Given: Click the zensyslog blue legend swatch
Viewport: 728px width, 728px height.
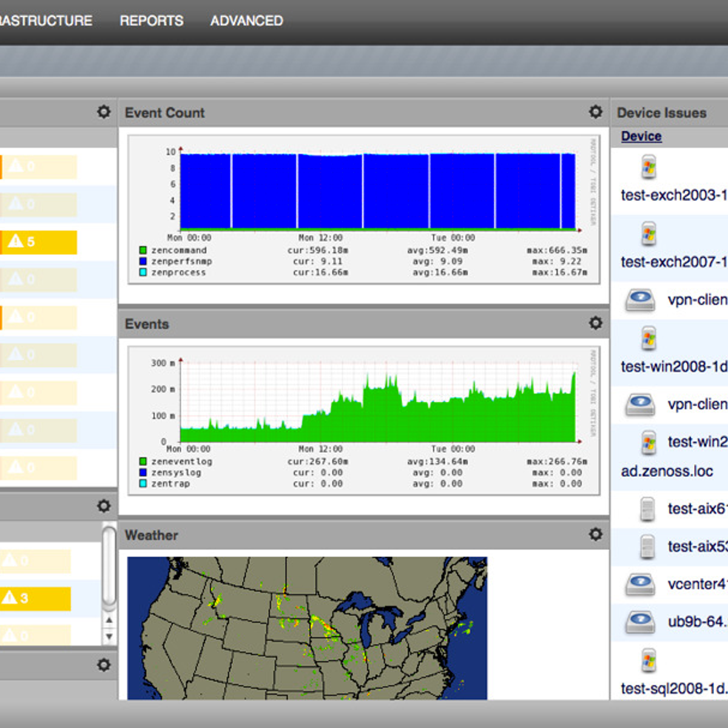Looking at the screenshot, I should tap(143, 473).
